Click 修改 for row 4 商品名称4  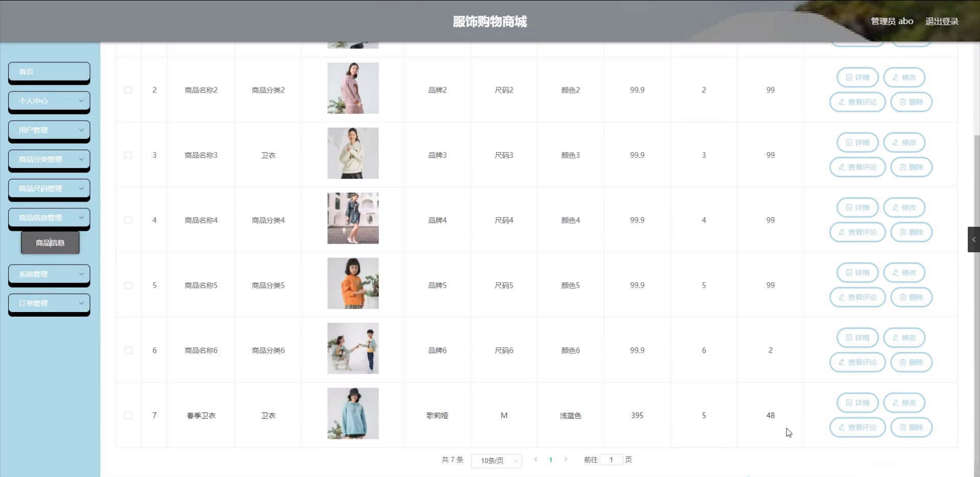pos(904,207)
